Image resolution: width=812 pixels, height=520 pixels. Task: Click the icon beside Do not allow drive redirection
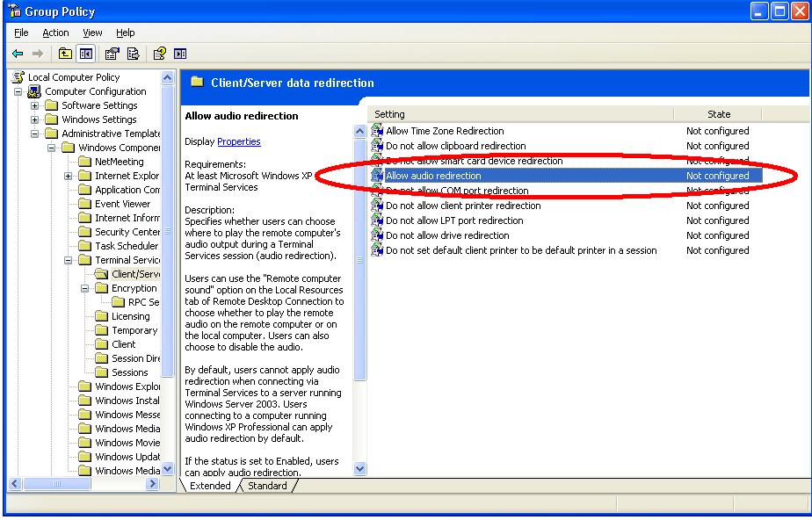click(377, 235)
